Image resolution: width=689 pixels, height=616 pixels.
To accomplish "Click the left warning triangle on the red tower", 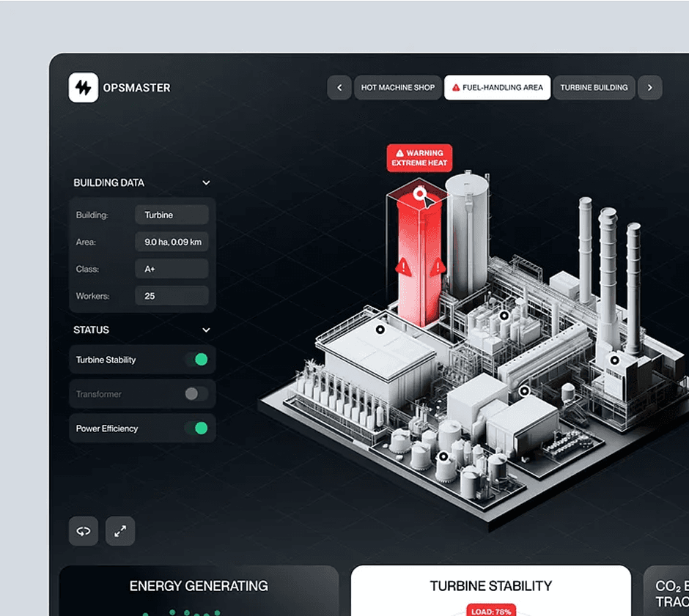I will click(403, 267).
